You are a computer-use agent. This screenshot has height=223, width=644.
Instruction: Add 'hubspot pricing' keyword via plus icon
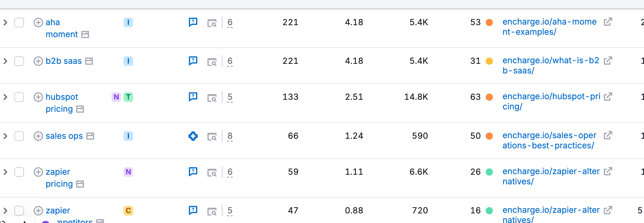click(38, 97)
